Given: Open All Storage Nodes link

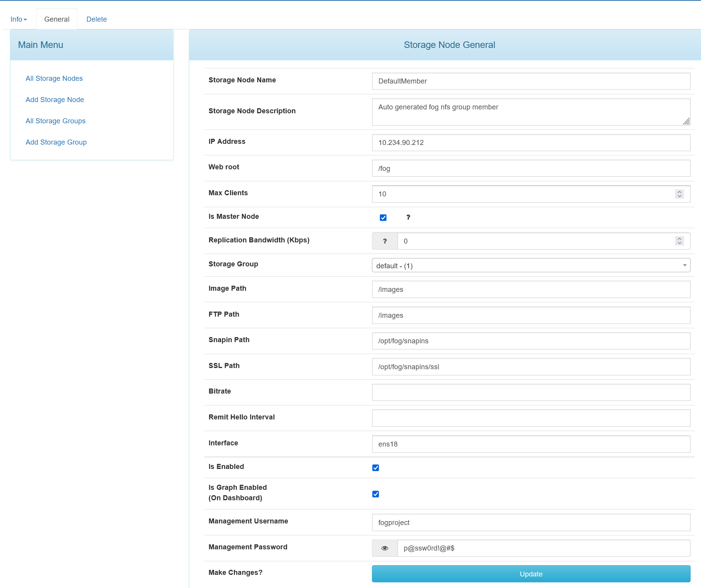Looking at the screenshot, I should point(54,78).
